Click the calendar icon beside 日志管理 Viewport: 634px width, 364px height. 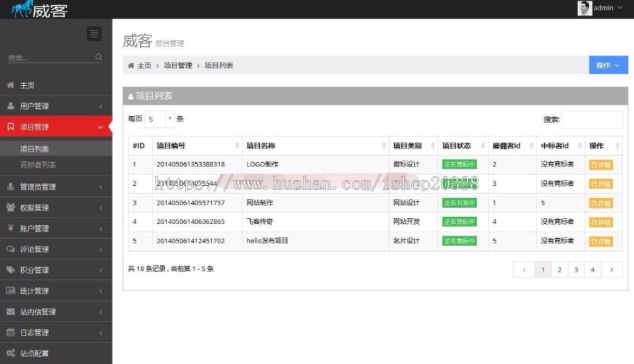pyautogui.click(x=11, y=332)
